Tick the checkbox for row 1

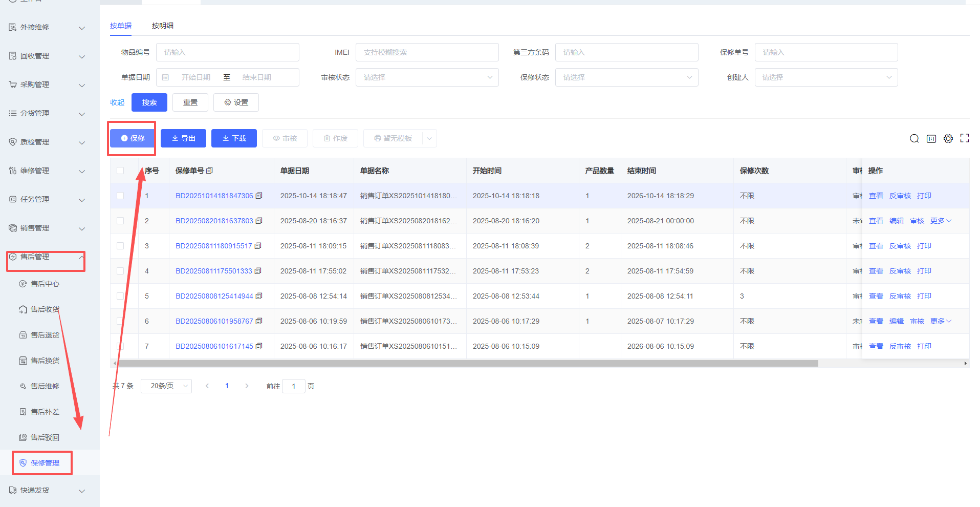pos(120,196)
